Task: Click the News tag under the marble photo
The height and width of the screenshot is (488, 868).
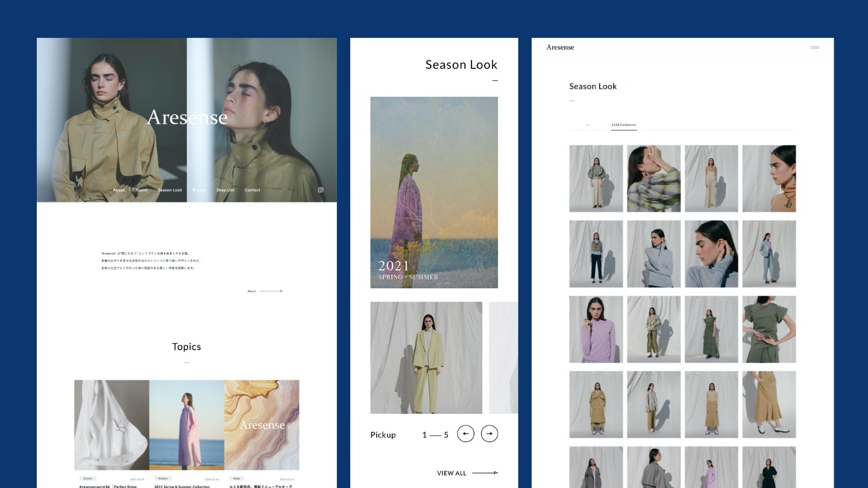Action: point(237,478)
